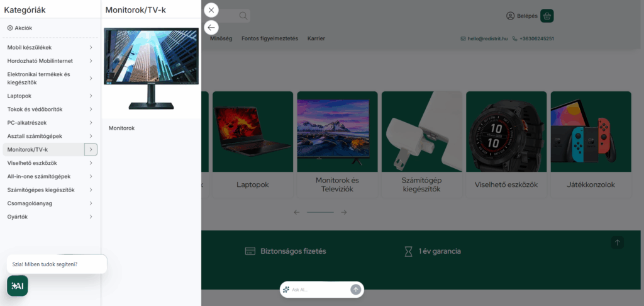
Task: Click the back arrow button in panel
Action: coord(211,28)
